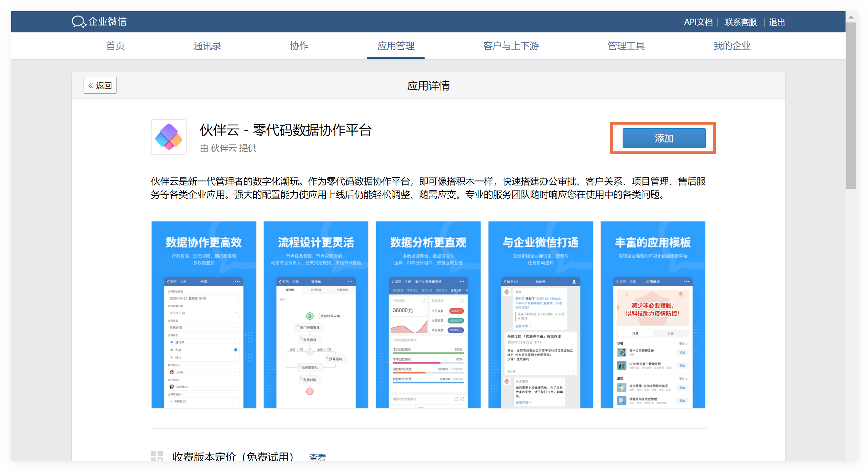Click the app title 伙伴云 - 零代码数据协作平台
This screenshot has width=868, height=472.
[286, 130]
